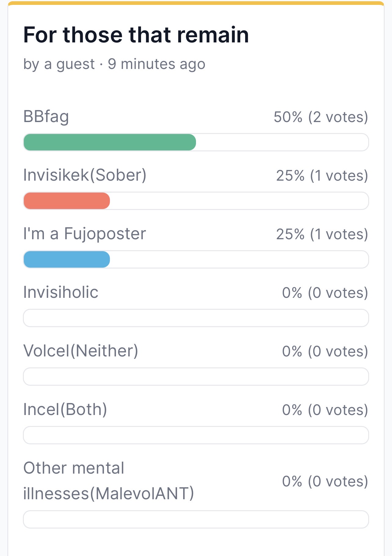Image resolution: width=392 pixels, height=556 pixels.
Task: Click the empty Invisiholic result bar
Action: (196, 318)
